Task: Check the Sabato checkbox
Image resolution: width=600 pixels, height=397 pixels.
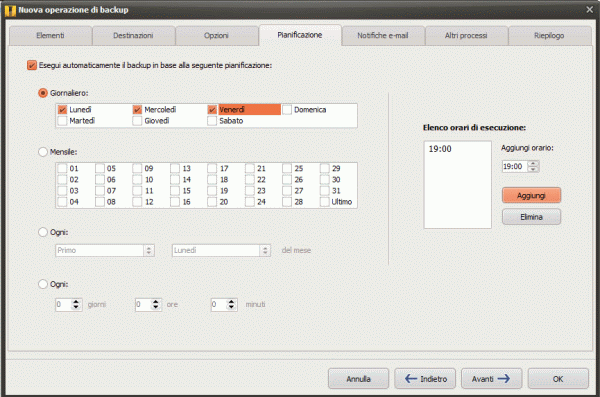Action: point(212,121)
